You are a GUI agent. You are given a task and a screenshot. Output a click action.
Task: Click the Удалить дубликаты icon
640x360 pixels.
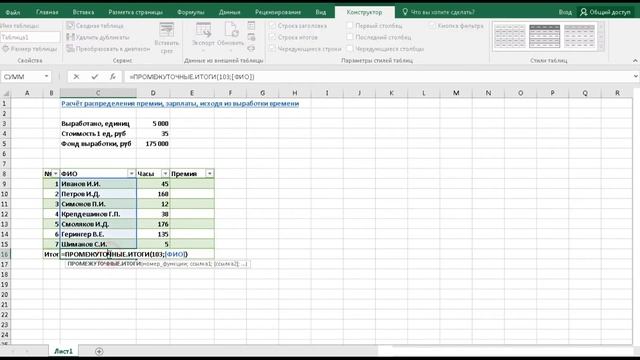tap(70, 37)
